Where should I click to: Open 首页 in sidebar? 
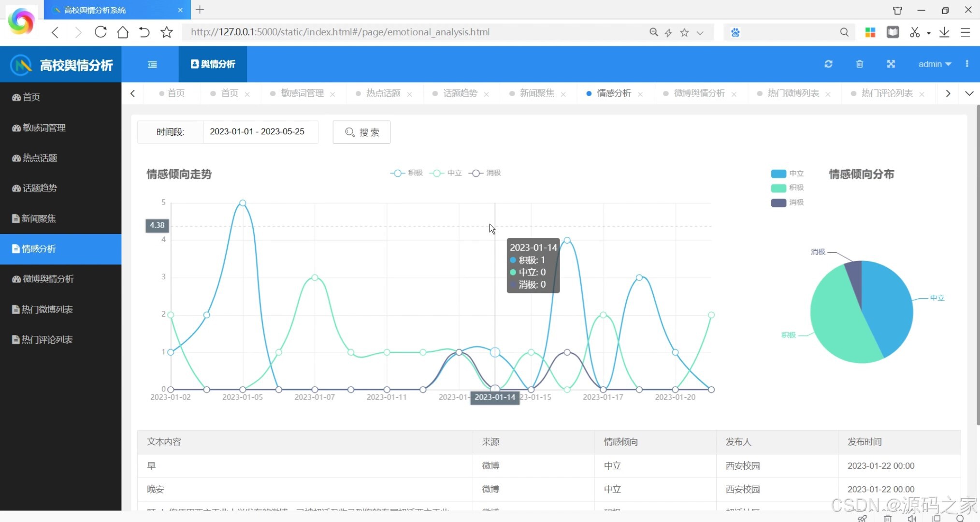point(61,97)
